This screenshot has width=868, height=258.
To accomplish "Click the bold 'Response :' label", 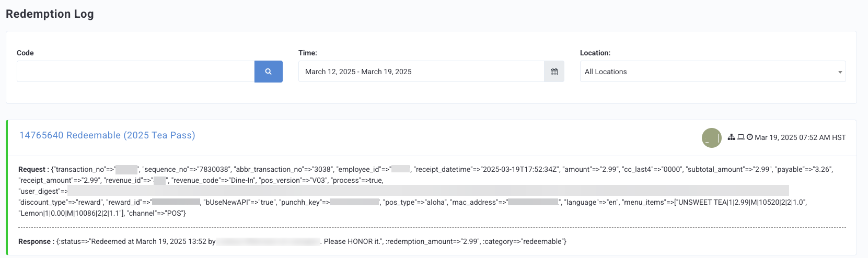I will pyautogui.click(x=36, y=241).
